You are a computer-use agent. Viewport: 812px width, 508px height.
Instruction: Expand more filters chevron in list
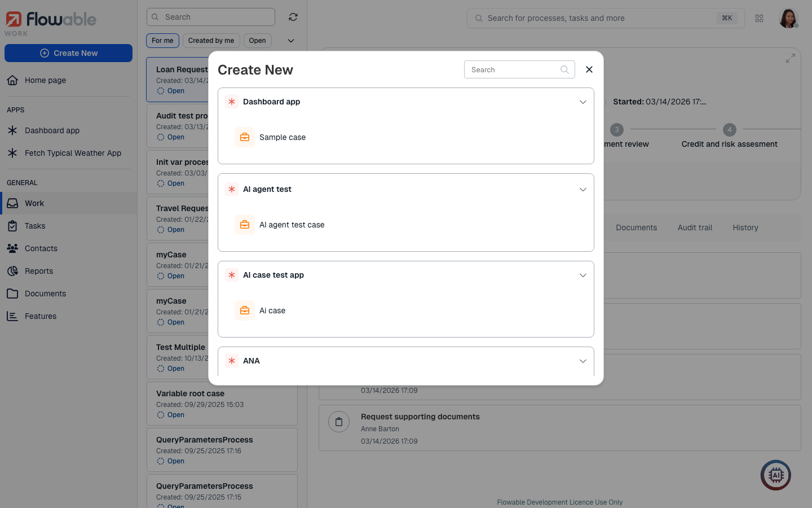click(291, 41)
